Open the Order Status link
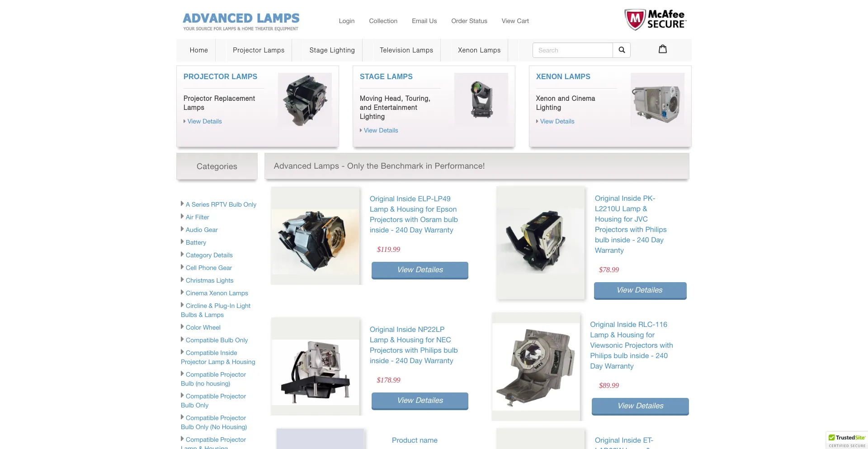The height and width of the screenshot is (449, 868). [x=469, y=21]
